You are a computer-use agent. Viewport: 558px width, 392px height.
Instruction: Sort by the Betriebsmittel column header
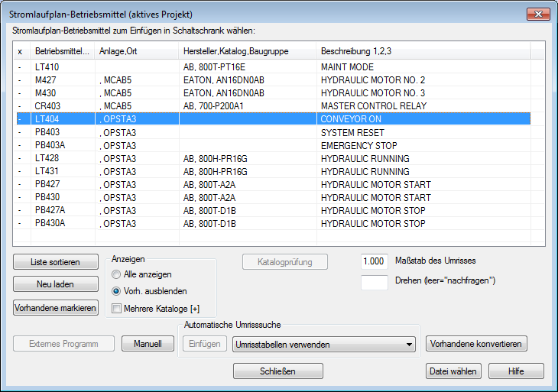[63, 51]
